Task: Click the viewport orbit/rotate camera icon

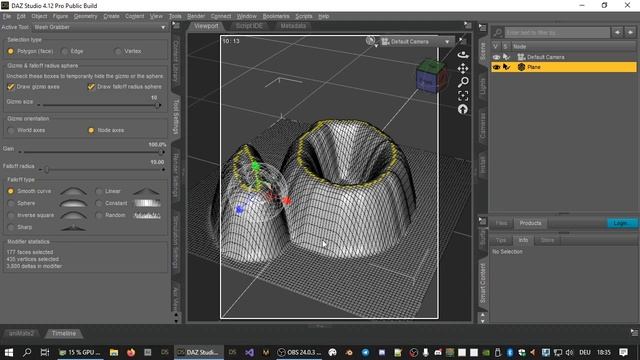Action: (462, 55)
